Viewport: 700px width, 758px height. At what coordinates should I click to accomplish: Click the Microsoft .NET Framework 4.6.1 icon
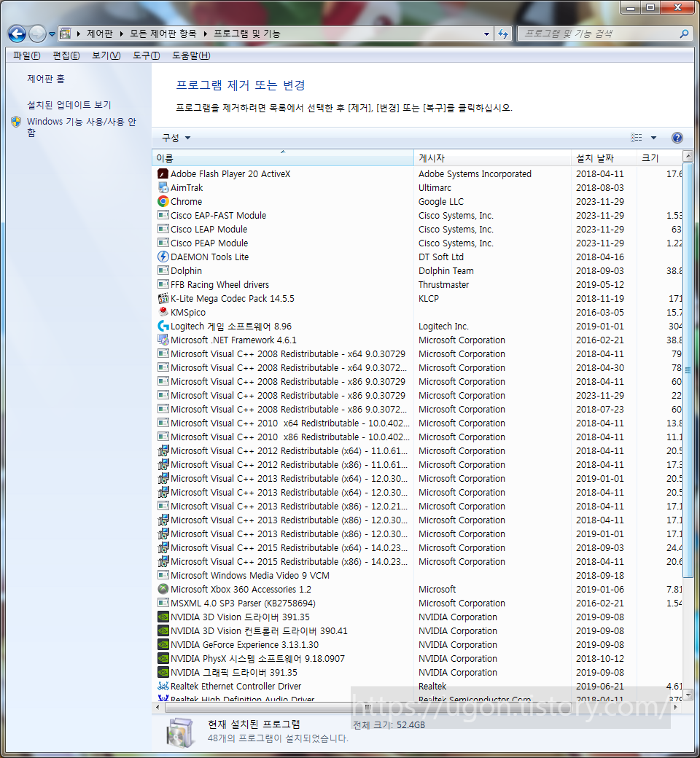[163, 340]
